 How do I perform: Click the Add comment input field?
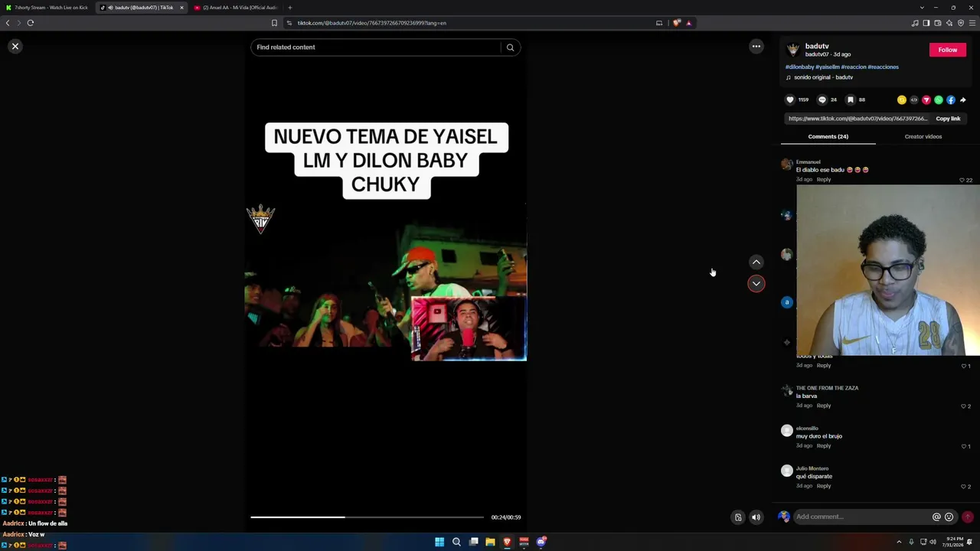point(861,517)
